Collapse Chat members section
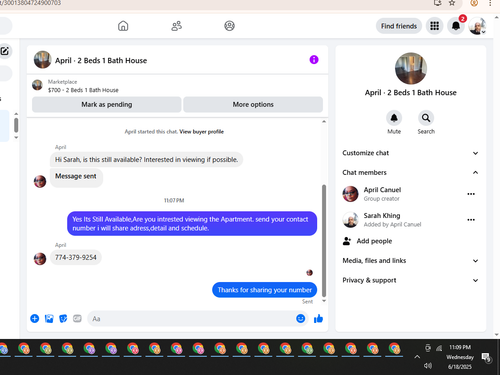The width and height of the screenshot is (500, 375). (410, 172)
